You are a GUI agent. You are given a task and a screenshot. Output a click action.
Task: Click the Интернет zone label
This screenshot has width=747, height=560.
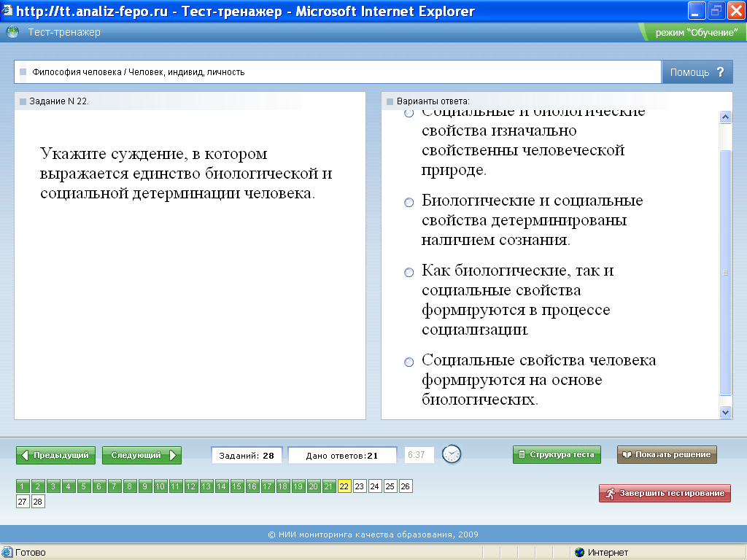tap(608, 553)
